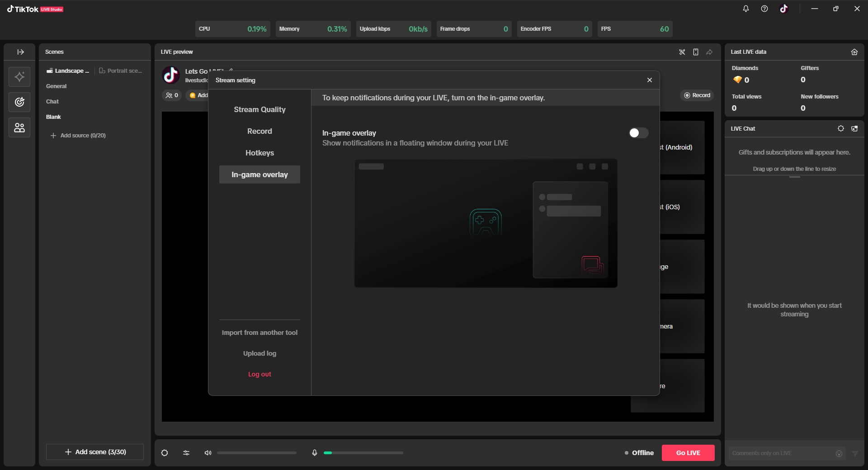Toggle the In-game overlay switch
Screen dimensions: 868x470
[638, 133]
